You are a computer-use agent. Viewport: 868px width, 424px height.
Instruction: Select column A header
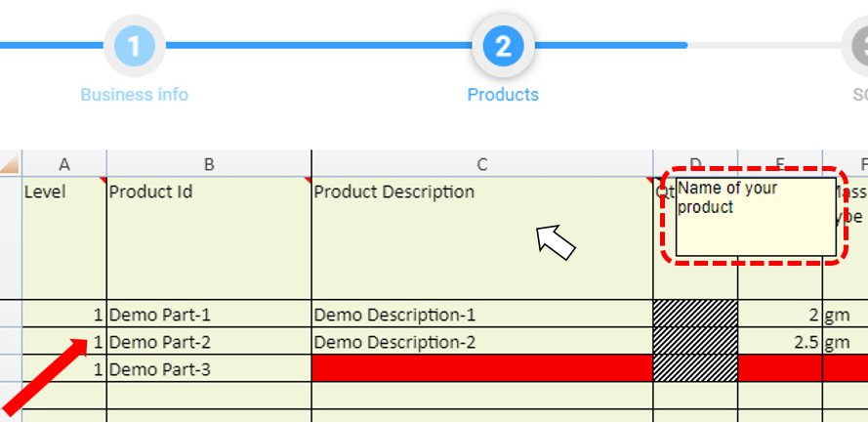pyautogui.click(x=64, y=164)
